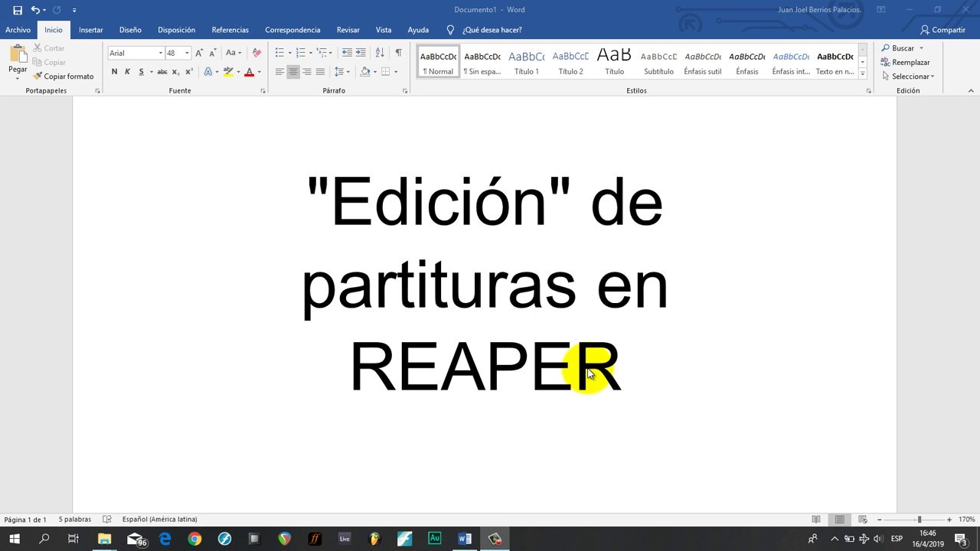The height and width of the screenshot is (551, 980).
Task: Align text right
Action: tap(306, 72)
